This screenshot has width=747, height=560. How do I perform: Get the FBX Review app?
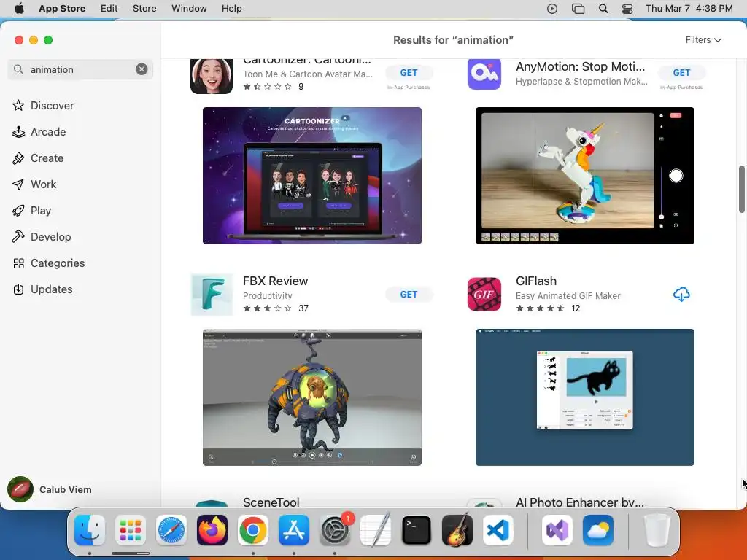click(409, 295)
